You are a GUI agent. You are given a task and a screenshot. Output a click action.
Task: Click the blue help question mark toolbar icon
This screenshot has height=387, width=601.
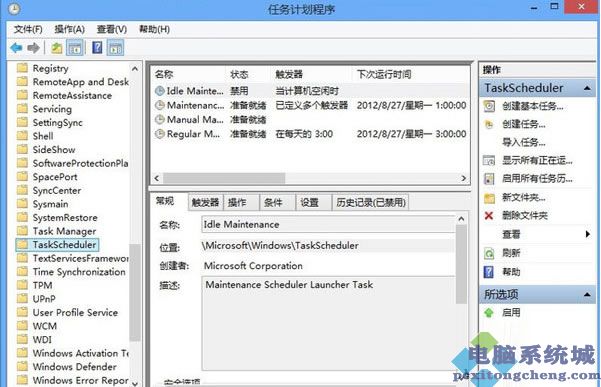pyautogui.click(x=97, y=48)
